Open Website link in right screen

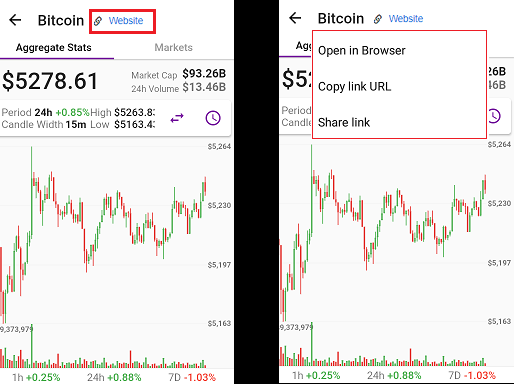click(x=406, y=19)
